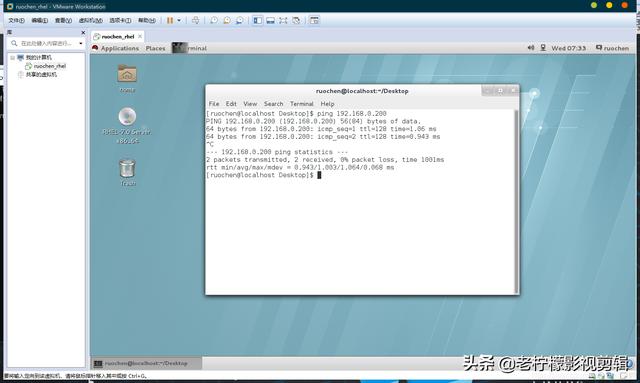Switch to Unity mode

[296, 20]
